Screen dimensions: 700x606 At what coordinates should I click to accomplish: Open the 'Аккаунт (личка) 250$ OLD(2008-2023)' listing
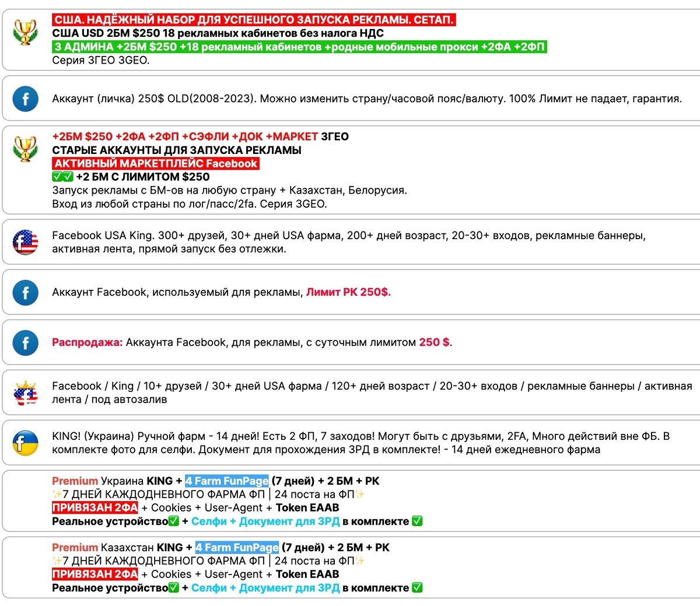click(367, 99)
